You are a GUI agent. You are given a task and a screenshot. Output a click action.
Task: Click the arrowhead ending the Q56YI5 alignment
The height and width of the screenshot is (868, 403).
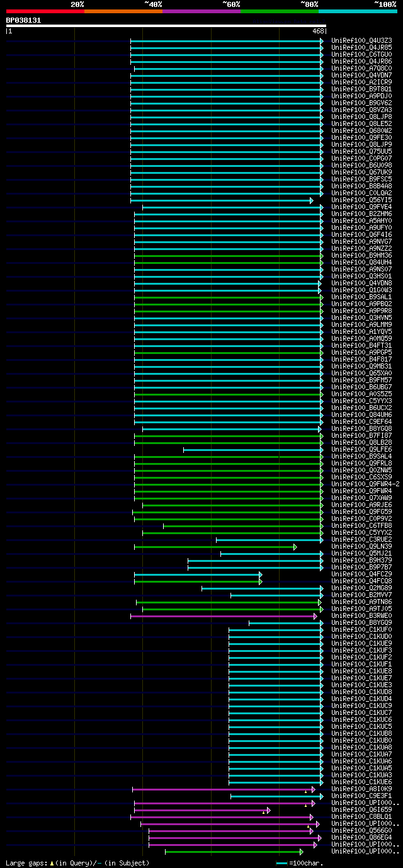[311, 200]
